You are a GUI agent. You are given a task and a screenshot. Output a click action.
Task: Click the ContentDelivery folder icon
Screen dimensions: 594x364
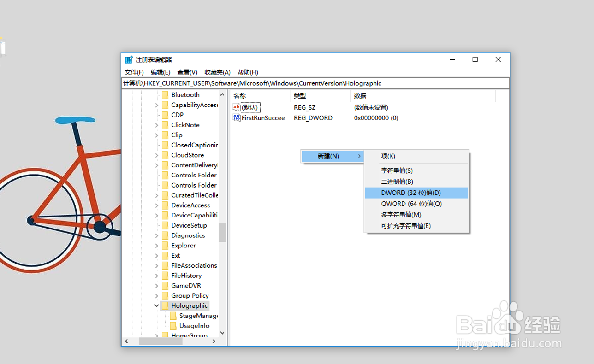pyautogui.click(x=165, y=165)
